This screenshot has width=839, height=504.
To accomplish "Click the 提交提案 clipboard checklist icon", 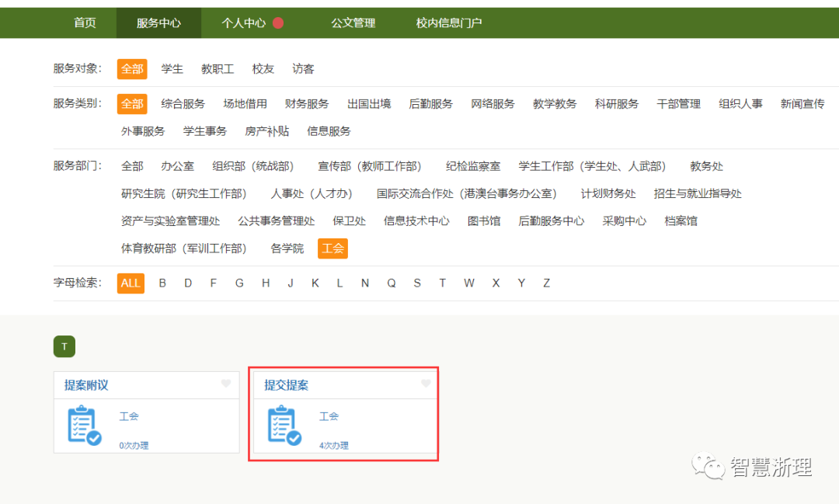I will [x=284, y=426].
